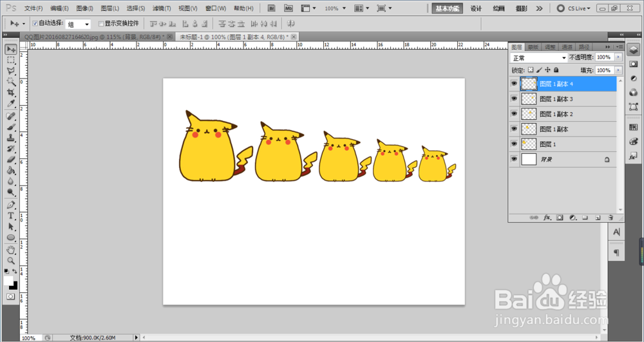Select the Clone Stamp tool
The image size is (644, 342).
coord(11,138)
